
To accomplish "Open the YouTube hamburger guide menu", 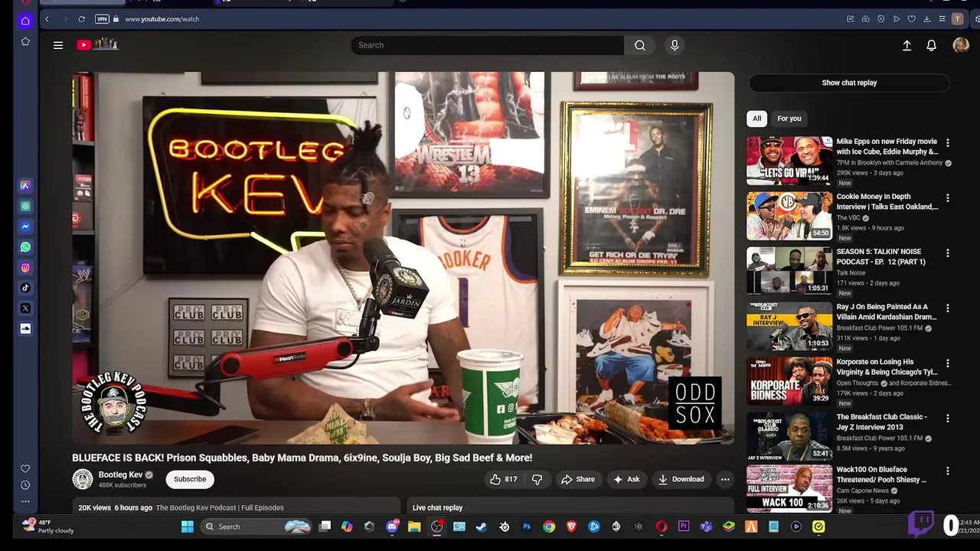I will tap(58, 45).
